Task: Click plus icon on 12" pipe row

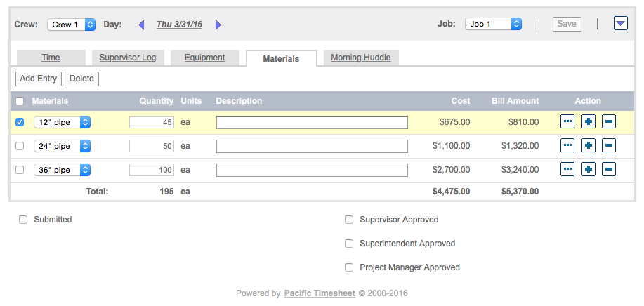Action: [589, 122]
